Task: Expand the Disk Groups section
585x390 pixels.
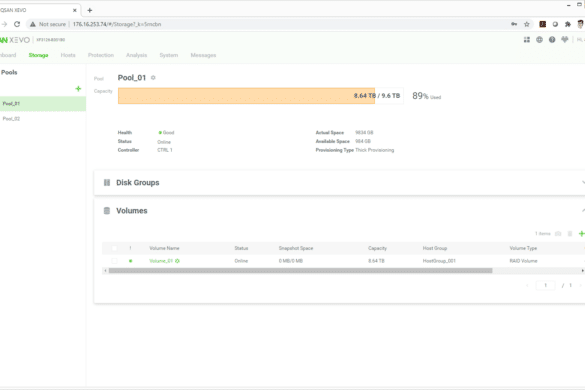Action: (x=583, y=182)
